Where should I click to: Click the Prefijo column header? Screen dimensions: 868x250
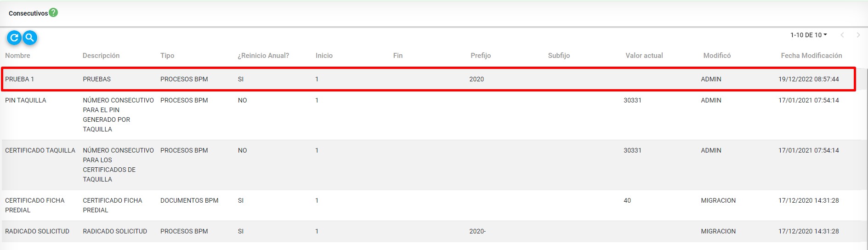pos(481,56)
